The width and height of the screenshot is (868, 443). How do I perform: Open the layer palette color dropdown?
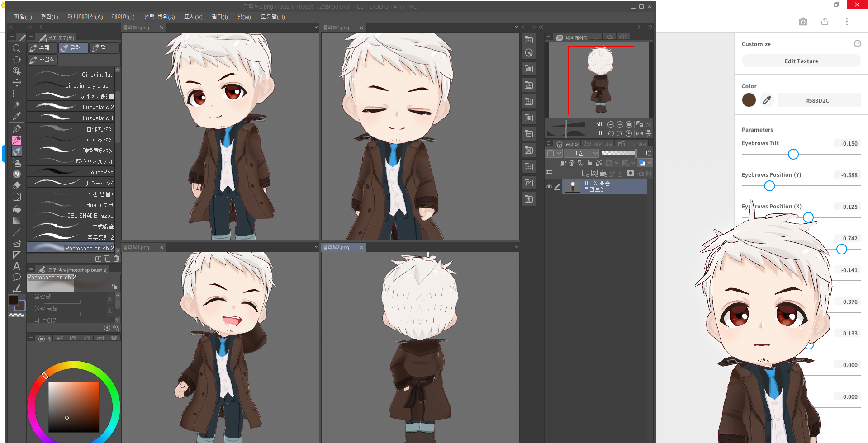pyautogui.click(x=554, y=153)
